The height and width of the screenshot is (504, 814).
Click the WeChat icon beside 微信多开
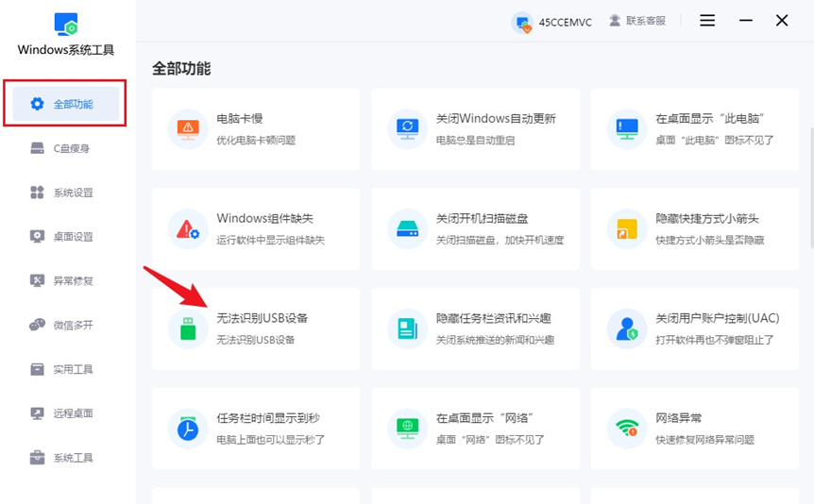(x=37, y=325)
